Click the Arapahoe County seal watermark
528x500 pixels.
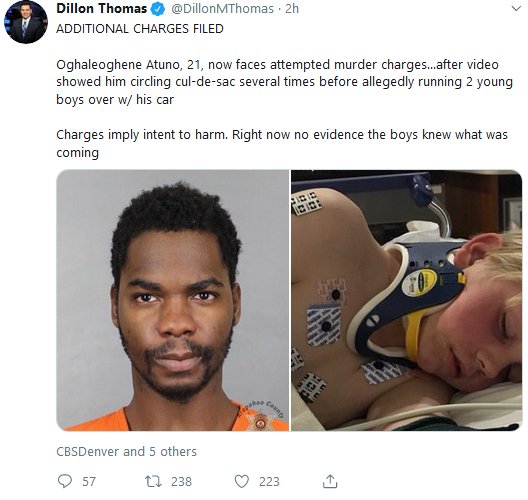pyautogui.click(x=263, y=416)
